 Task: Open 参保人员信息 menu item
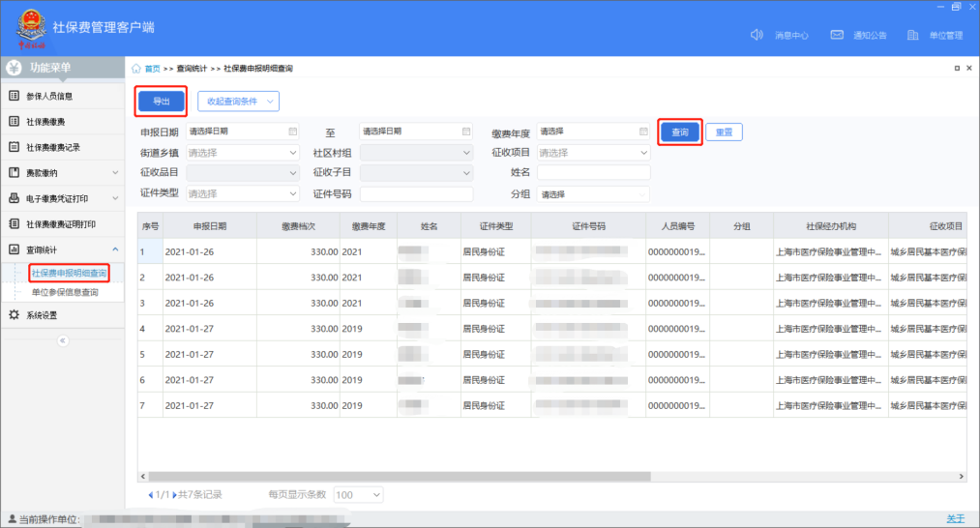click(x=50, y=96)
